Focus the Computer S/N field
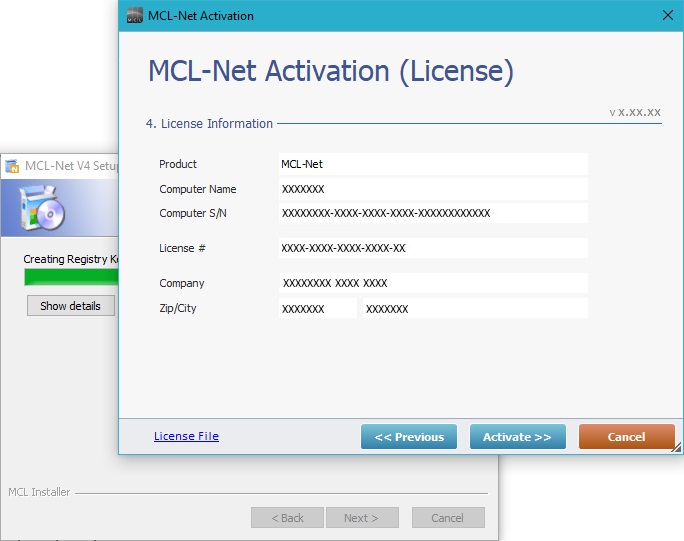The height and width of the screenshot is (541, 684). point(432,213)
